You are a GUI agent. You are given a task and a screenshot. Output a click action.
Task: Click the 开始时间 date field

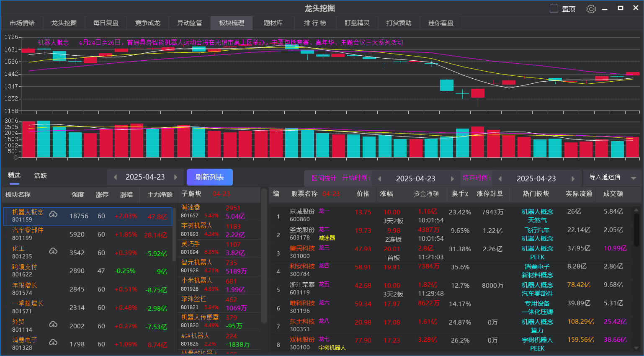click(416, 179)
